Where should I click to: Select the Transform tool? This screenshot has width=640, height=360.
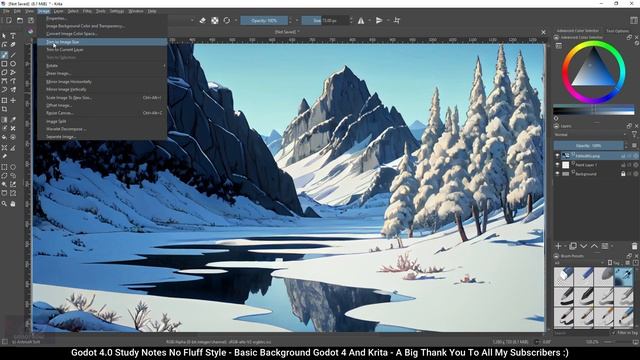click(x=4, y=100)
